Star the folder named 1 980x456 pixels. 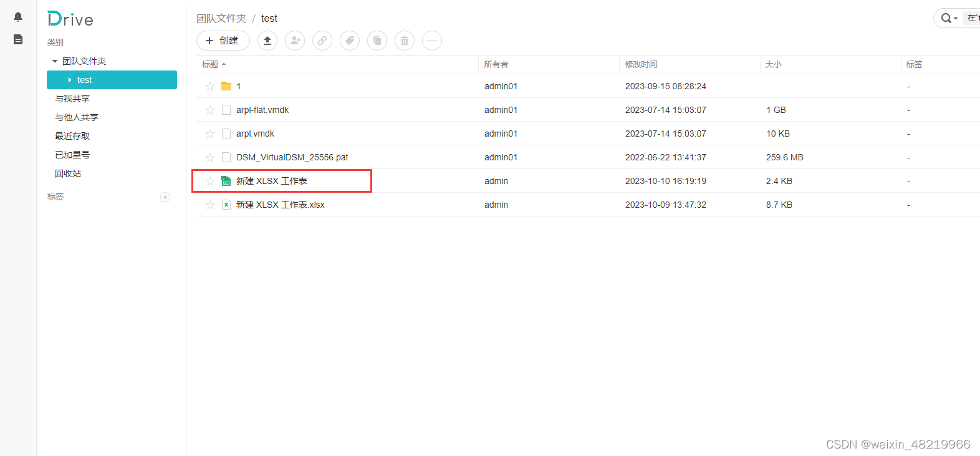210,86
